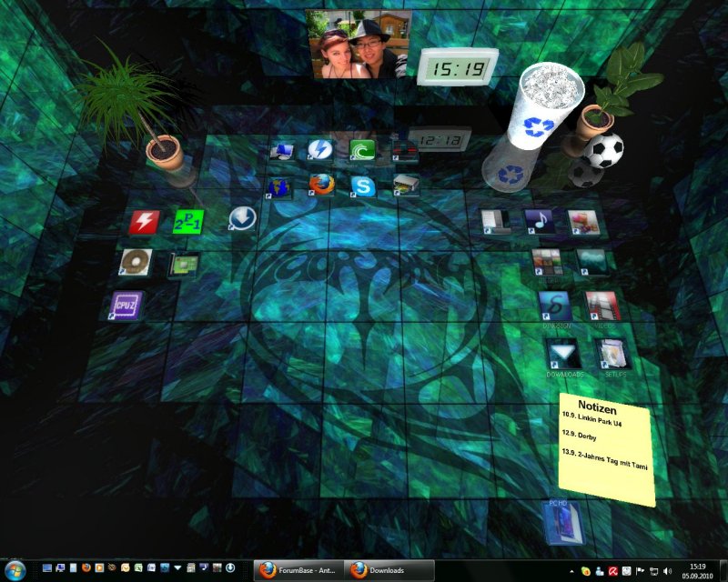This screenshot has width=728, height=582.
Task: Select the couple photo on the wall
Action: point(358,44)
